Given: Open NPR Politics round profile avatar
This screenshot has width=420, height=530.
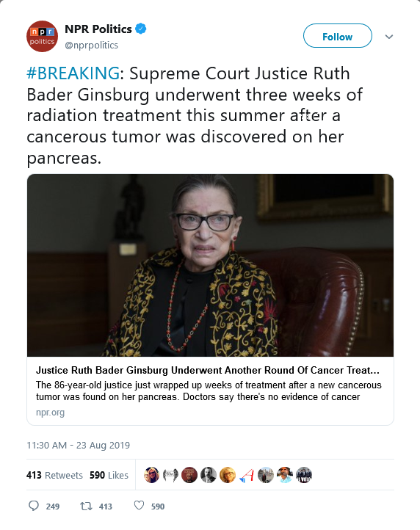Looking at the screenshot, I should (x=43, y=36).
